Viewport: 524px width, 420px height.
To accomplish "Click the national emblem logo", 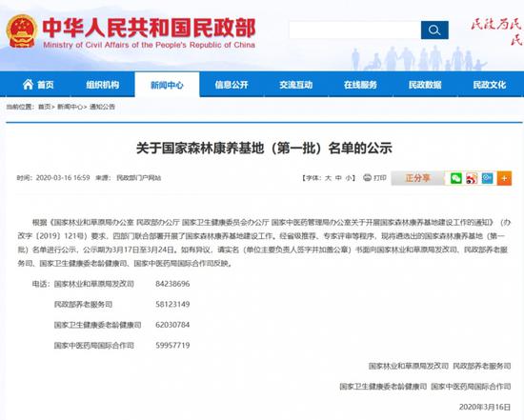I will point(22,31).
